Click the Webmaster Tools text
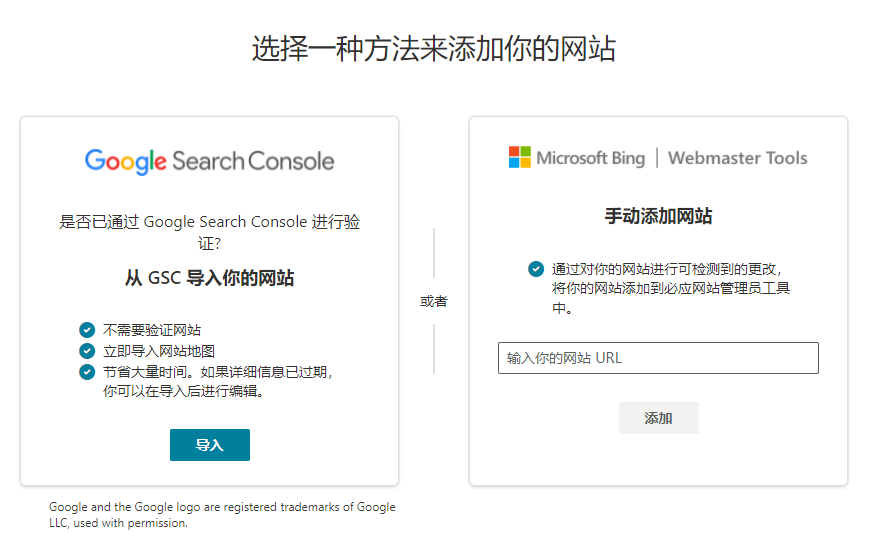Viewport: 873px width, 551px height. coord(737,158)
